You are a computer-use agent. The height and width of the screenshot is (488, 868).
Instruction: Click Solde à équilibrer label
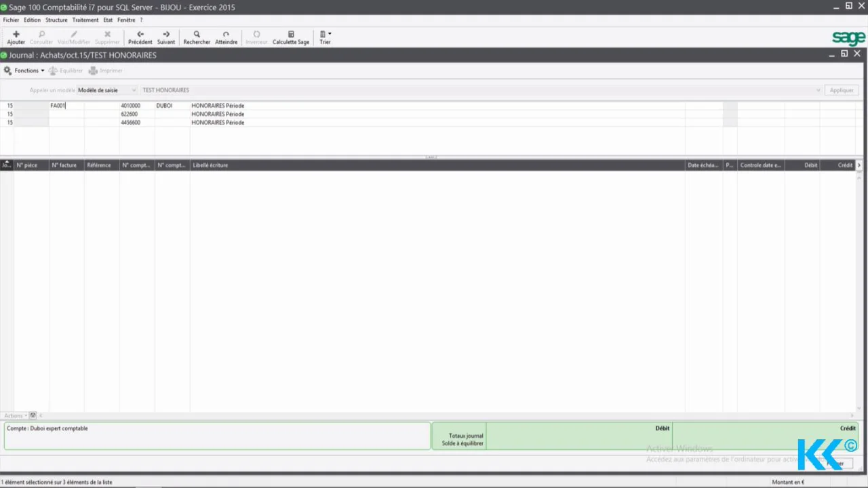point(462,443)
